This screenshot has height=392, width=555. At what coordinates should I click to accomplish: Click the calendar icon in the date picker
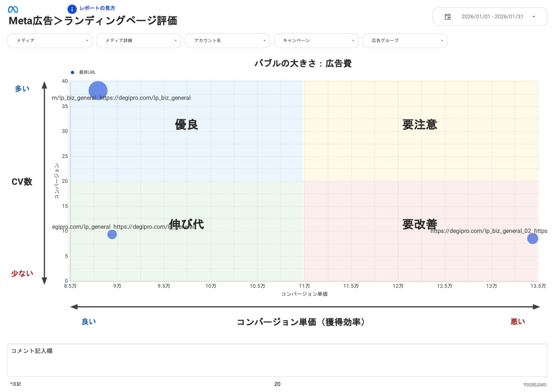(x=448, y=16)
